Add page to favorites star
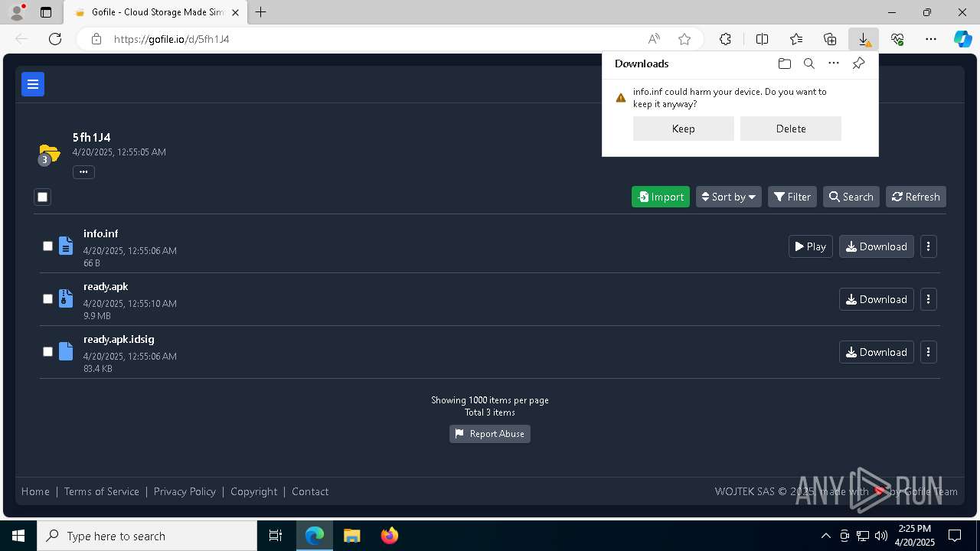Image resolution: width=980 pixels, height=551 pixels. 684,39
